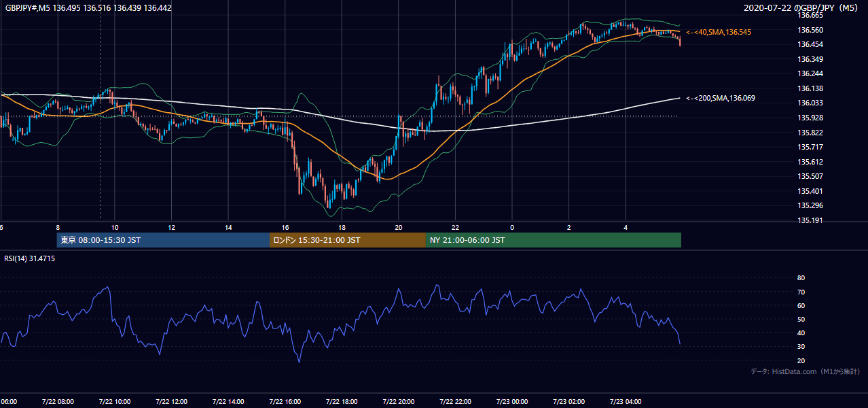Viewport: 868px width, 408px height.
Task: Open the HistData.com data source credit
Action: [x=805, y=371]
